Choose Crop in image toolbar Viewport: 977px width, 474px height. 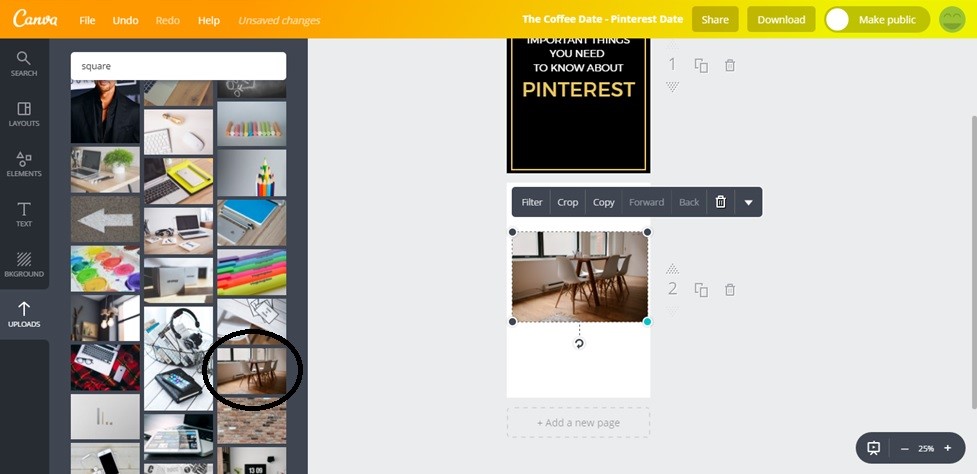click(x=568, y=202)
